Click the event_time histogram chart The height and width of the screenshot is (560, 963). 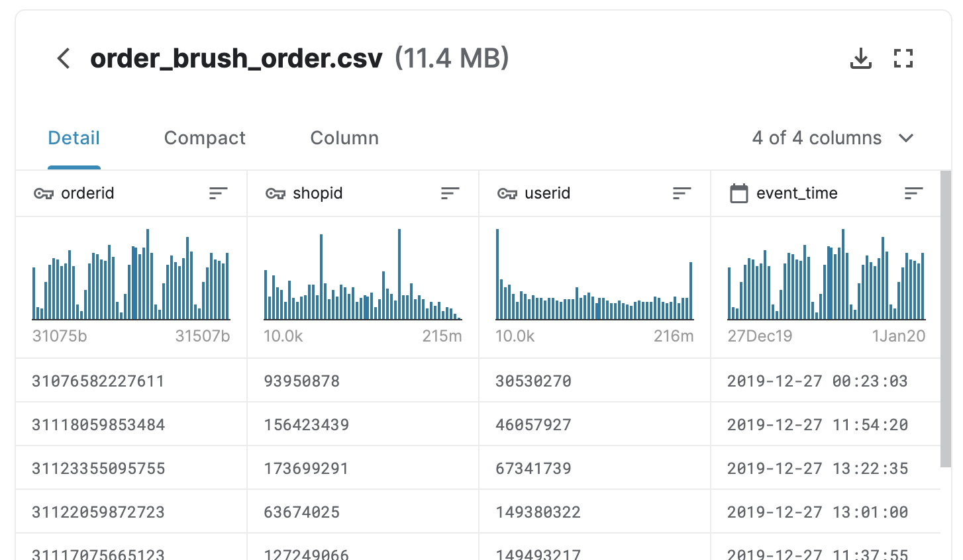click(827, 274)
